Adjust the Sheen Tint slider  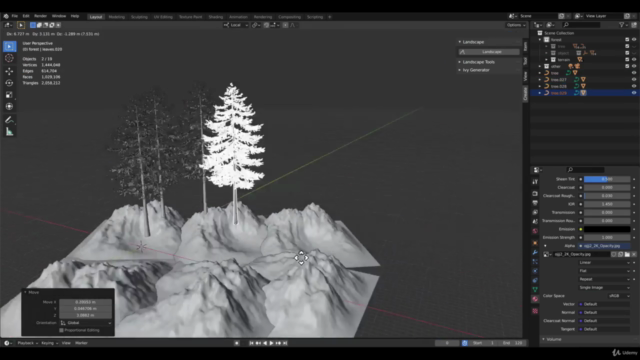607,179
